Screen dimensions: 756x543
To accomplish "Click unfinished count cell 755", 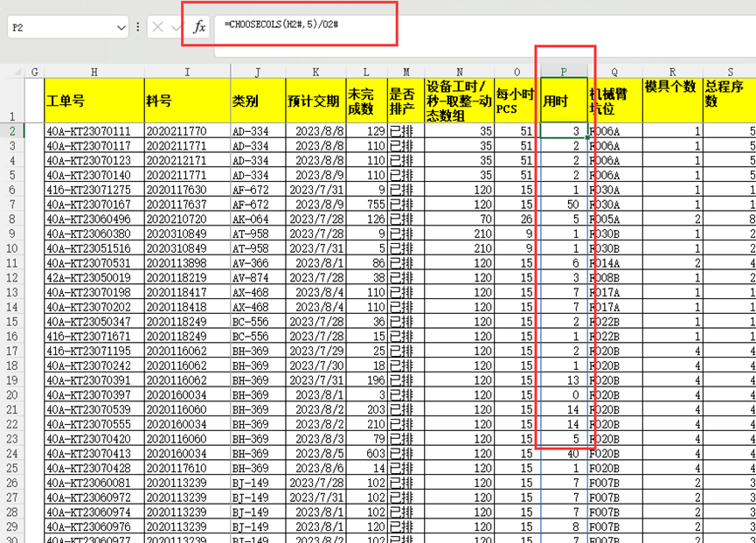I will pyautogui.click(x=366, y=205).
